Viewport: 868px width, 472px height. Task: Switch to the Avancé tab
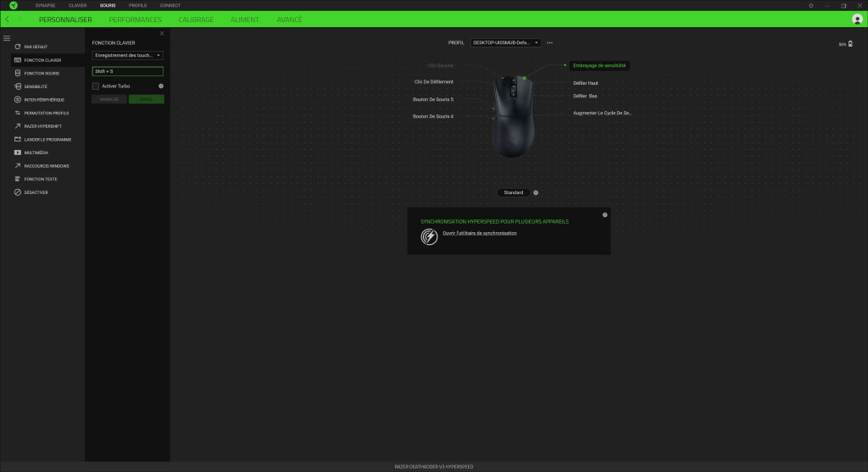click(x=290, y=19)
